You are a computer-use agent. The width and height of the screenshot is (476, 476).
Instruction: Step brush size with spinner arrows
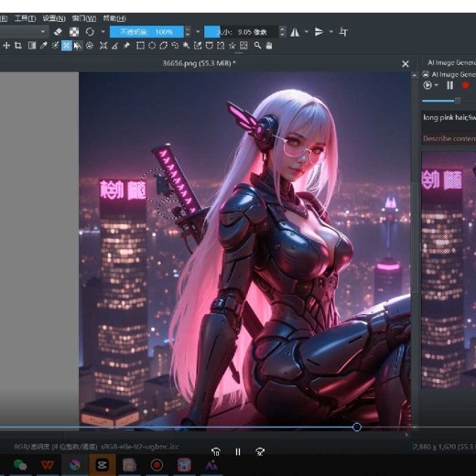point(283,32)
